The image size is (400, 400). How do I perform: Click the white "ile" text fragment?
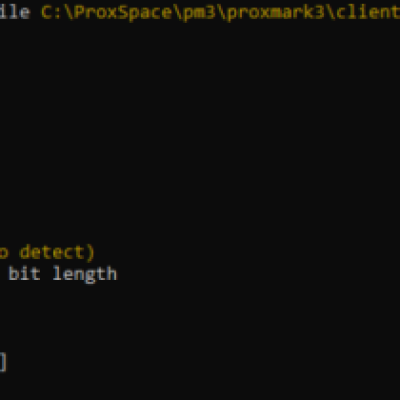pos(15,12)
